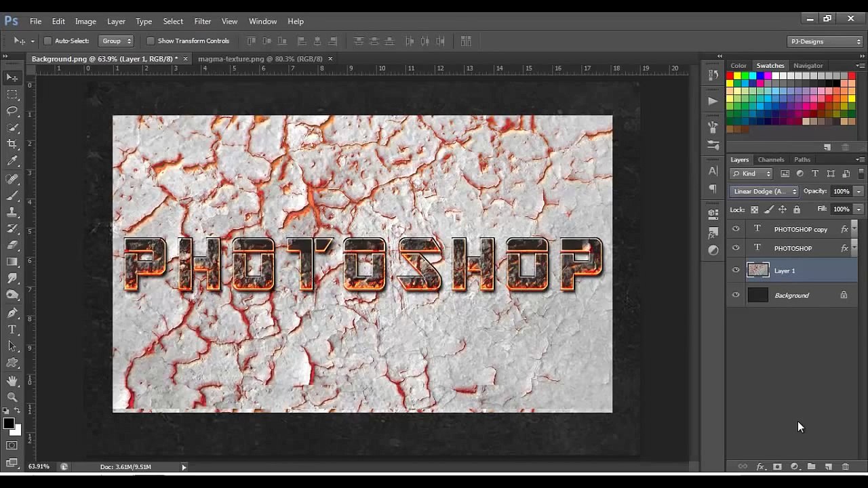Close the magma-texture.png document tab
Screen dimensions: 868x488
330,59
